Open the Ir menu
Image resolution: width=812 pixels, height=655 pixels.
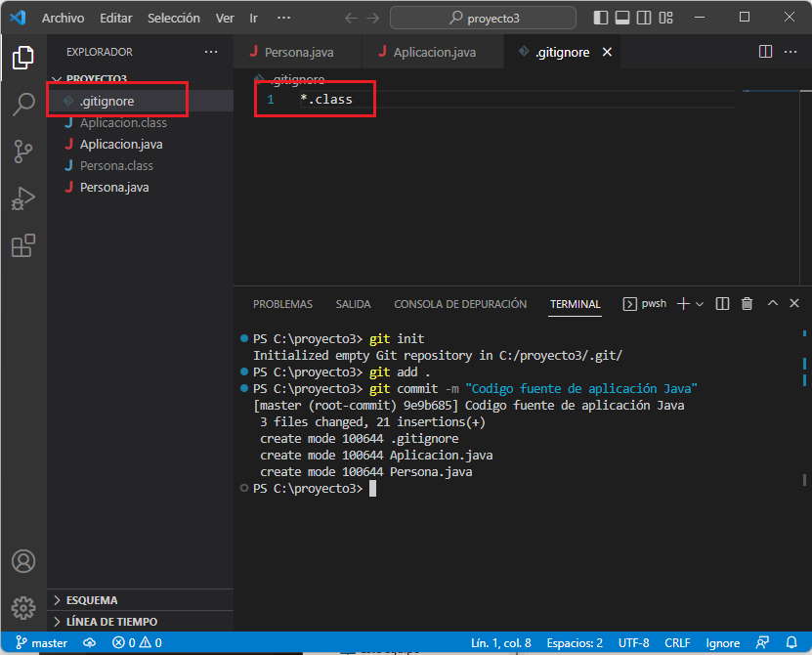(253, 19)
